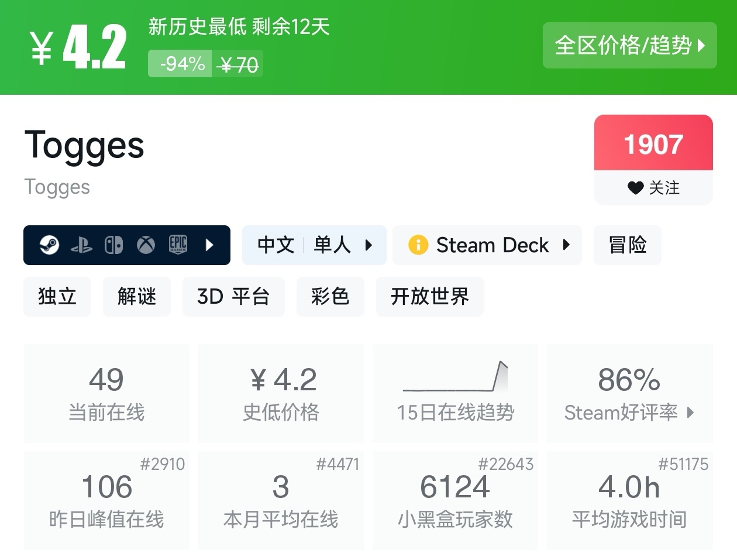Click the 彩色 tag

[330, 296]
